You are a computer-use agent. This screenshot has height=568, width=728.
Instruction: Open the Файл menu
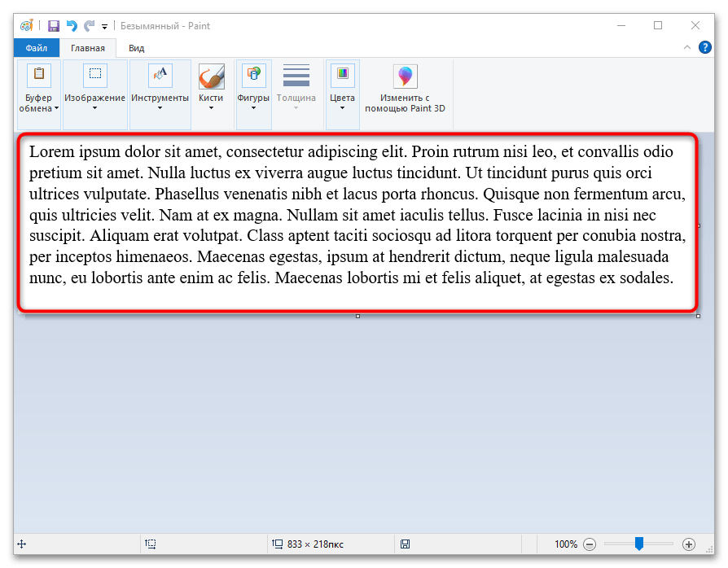point(36,48)
